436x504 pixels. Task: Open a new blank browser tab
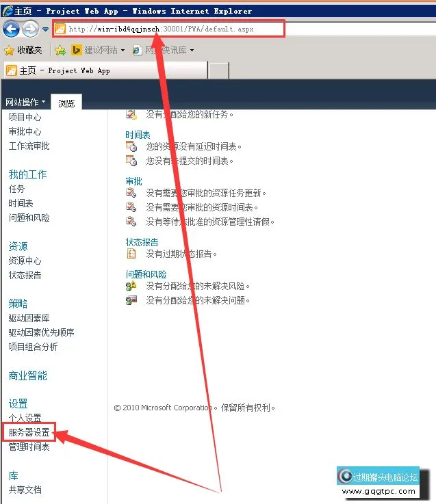219,70
